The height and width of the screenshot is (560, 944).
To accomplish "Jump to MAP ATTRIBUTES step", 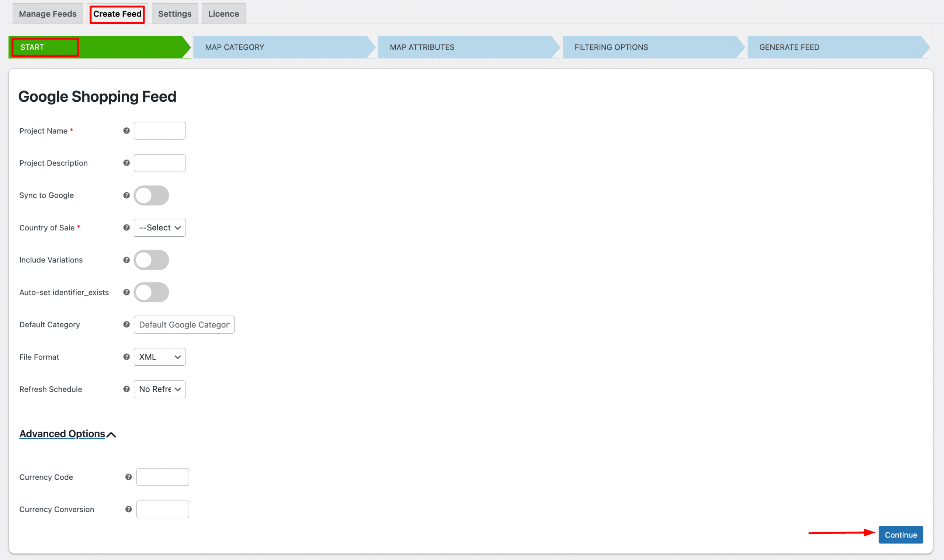I will (x=468, y=47).
